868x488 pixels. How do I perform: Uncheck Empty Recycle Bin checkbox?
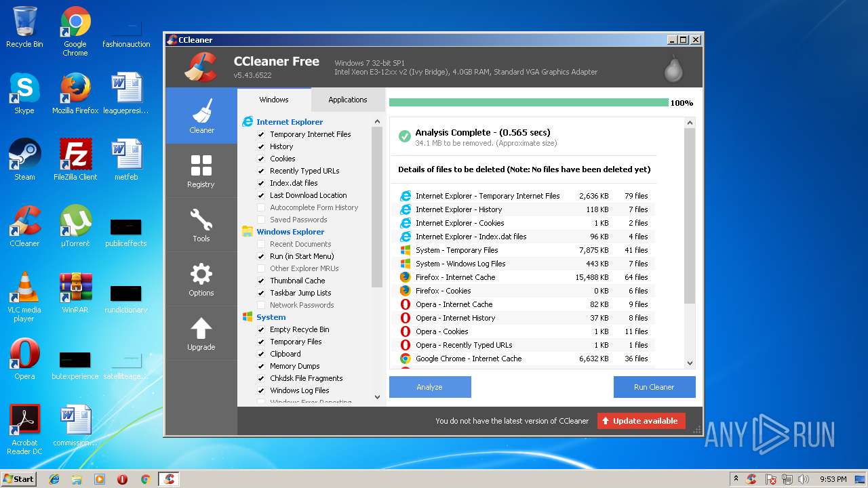point(261,329)
